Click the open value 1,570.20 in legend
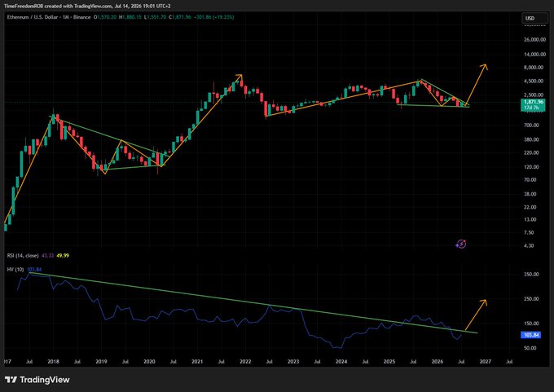Screen dimensions: 554x392 pos(105,17)
